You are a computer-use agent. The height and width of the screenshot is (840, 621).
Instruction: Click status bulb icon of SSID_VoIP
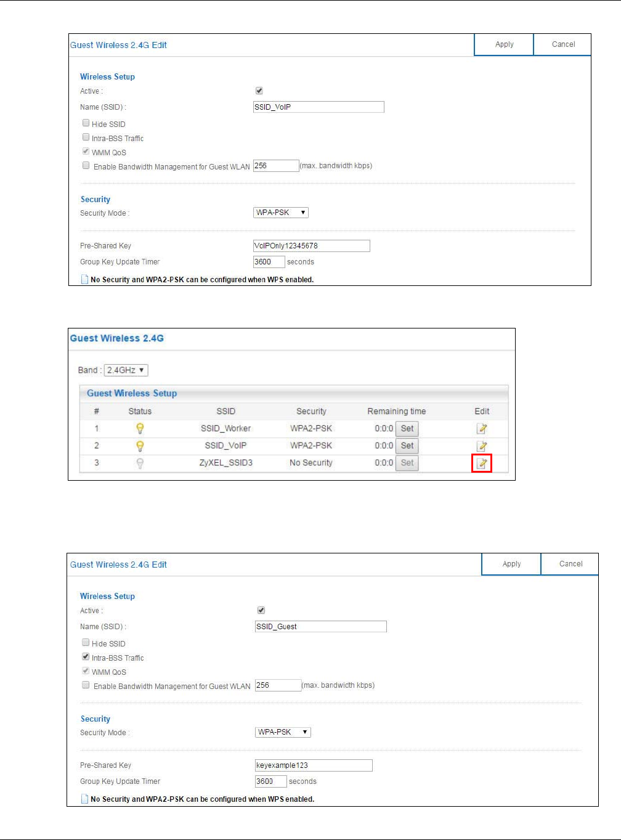140,446
